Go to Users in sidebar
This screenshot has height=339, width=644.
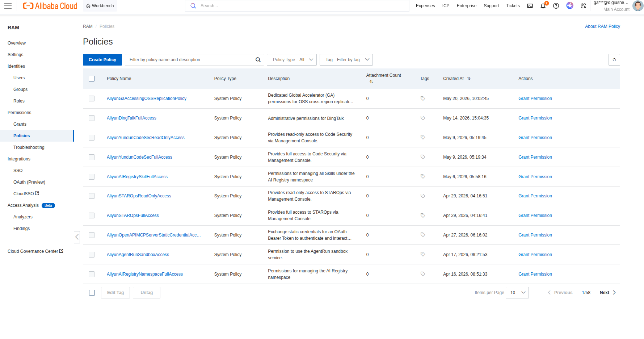tap(19, 78)
